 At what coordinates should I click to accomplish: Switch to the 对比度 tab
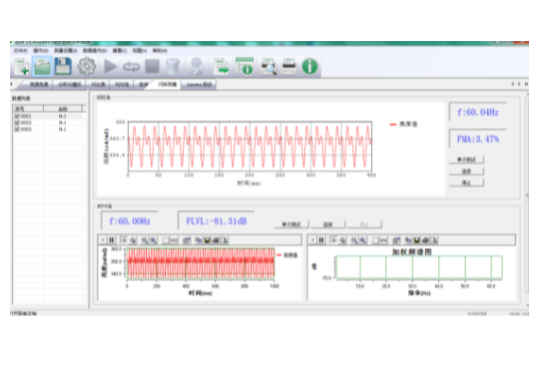(98, 84)
